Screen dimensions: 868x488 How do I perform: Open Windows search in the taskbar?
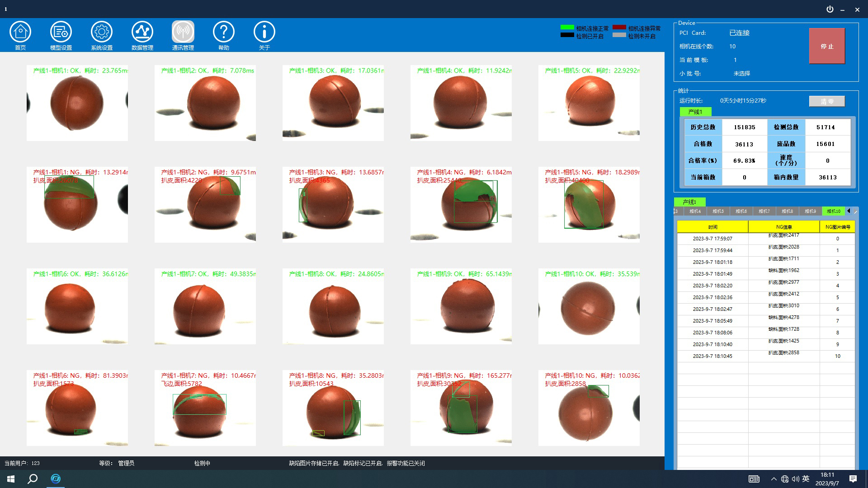coord(33,479)
